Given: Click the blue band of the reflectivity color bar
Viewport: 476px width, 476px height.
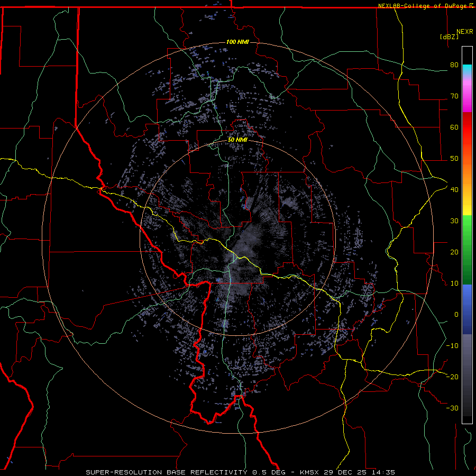Looking at the screenshot, I should point(467,309).
